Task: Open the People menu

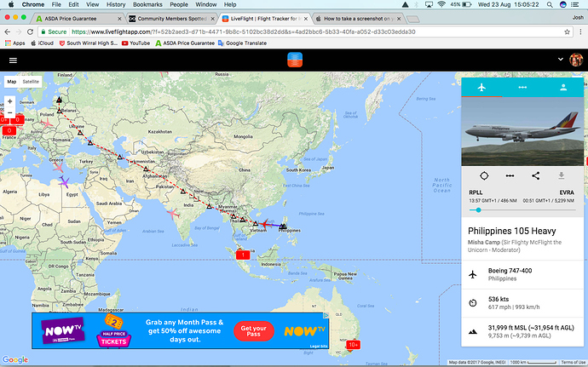Action: point(179,4)
